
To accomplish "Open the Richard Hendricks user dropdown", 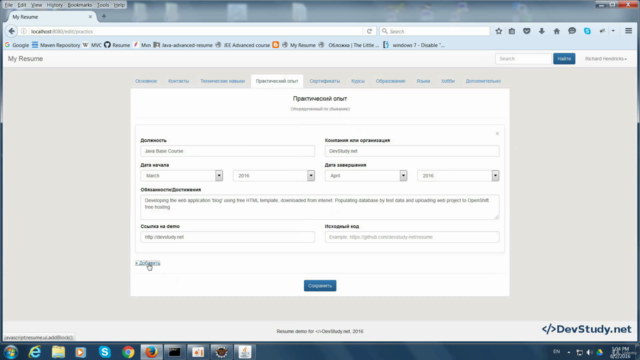I will click(606, 59).
